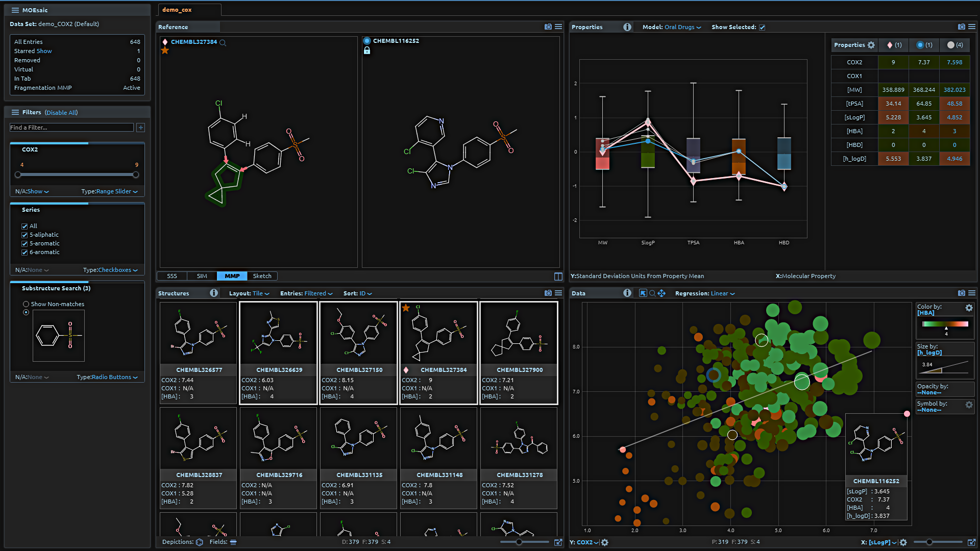Viewport: 980px width, 551px height.
Task: Switch to the MMP tab
Action: 232,276
